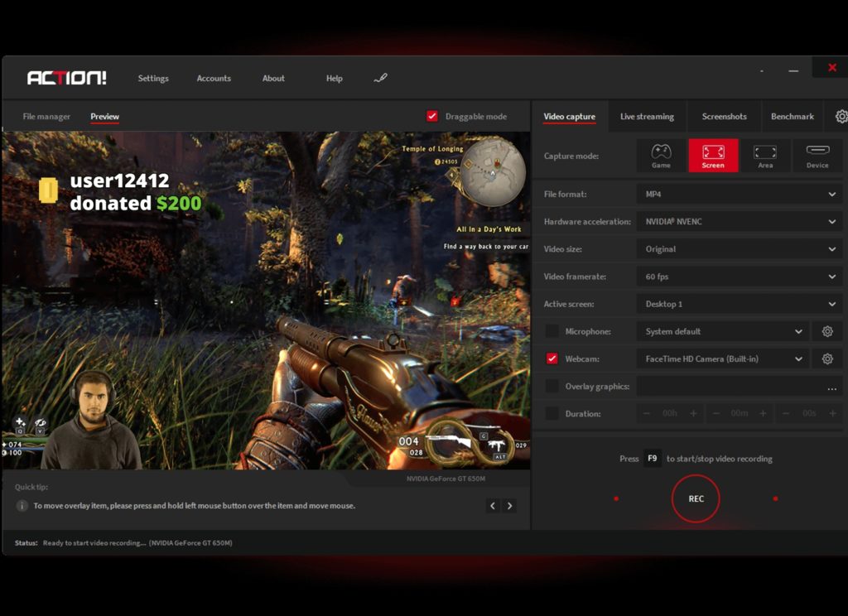Increase the duration hours with plus
The height and width of the screenshot is (616, 848).
(x=694, y=413)
